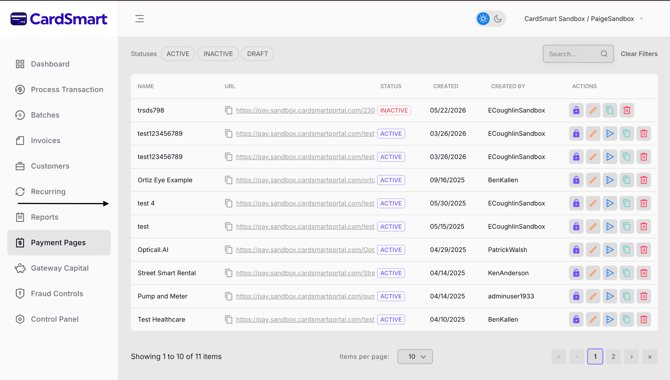Click lock icon for Opticall.AI row
670x380 pixels.
[x=576, y=250]
